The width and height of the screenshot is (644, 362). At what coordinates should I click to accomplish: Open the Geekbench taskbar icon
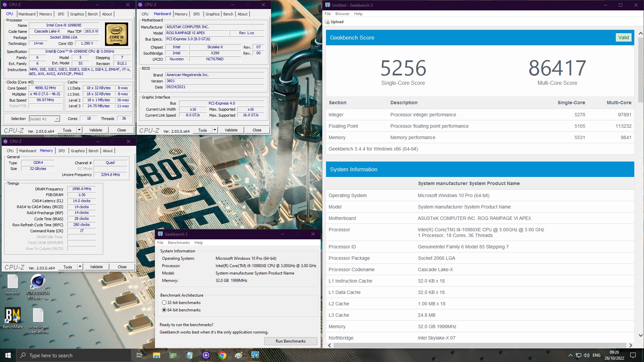click(x=255, y=355)
